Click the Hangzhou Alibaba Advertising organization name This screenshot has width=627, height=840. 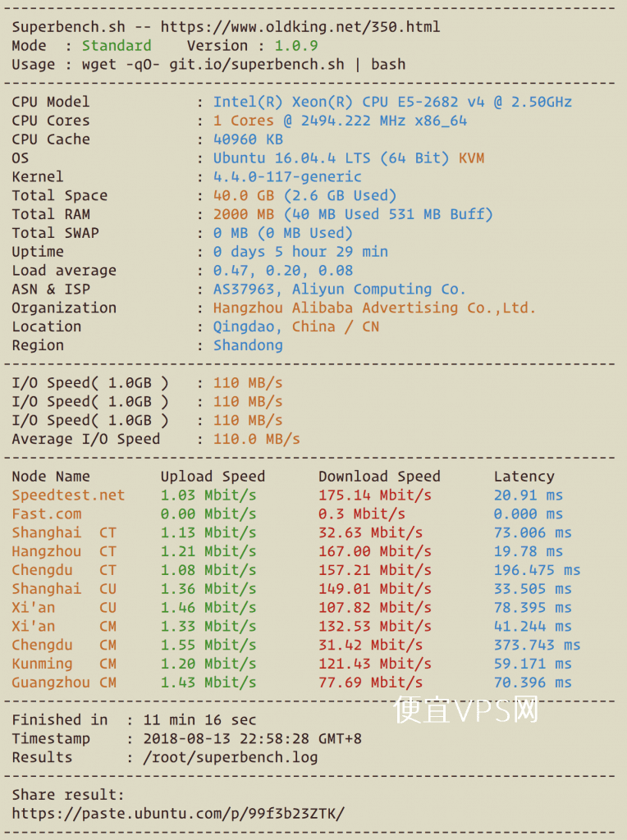(x=374, y=308)
